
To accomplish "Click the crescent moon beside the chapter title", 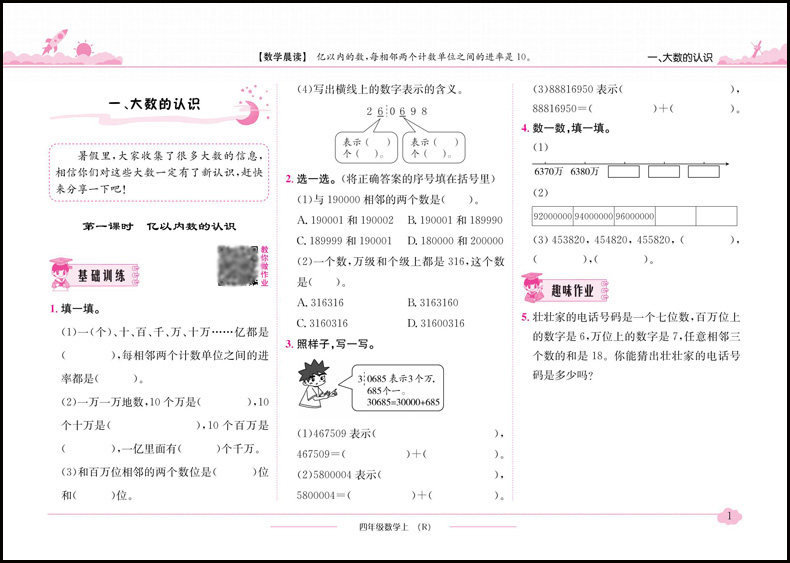I will pos(248,112).
